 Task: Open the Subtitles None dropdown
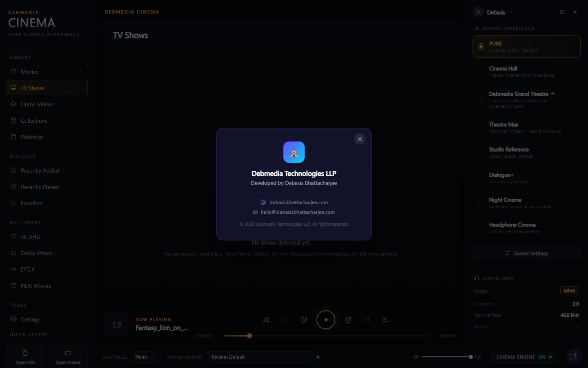coord(144,357)
